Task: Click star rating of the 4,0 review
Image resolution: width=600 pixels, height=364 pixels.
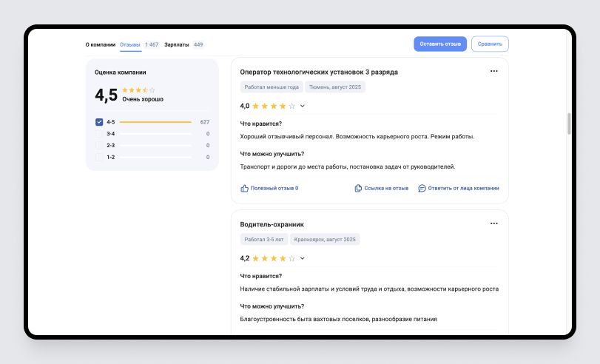Action: tap(274, 106)
